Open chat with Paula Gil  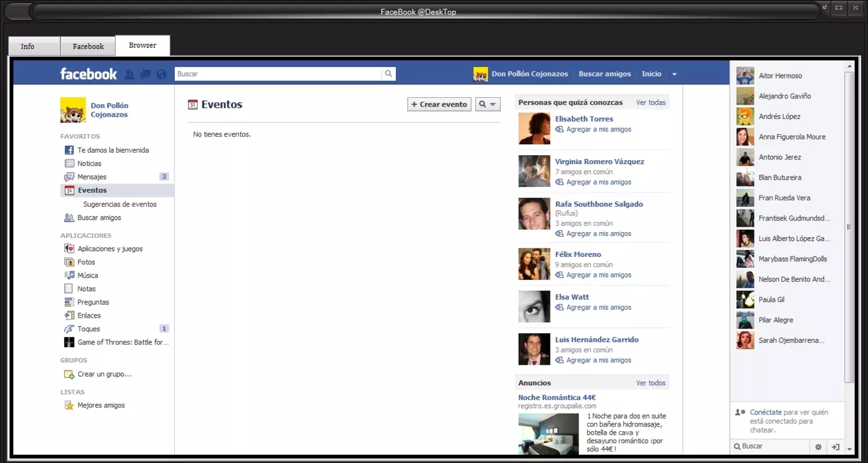786,300
